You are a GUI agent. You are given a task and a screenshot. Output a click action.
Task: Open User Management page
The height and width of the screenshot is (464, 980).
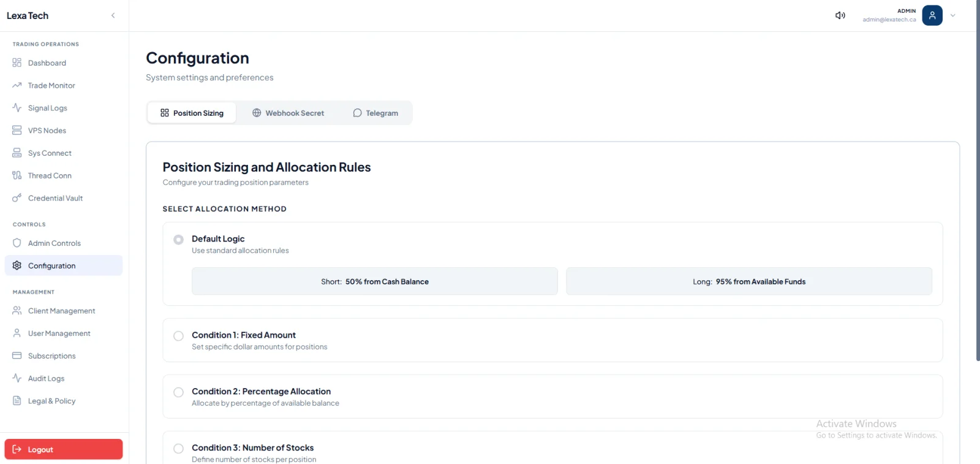tap(64, 333)
